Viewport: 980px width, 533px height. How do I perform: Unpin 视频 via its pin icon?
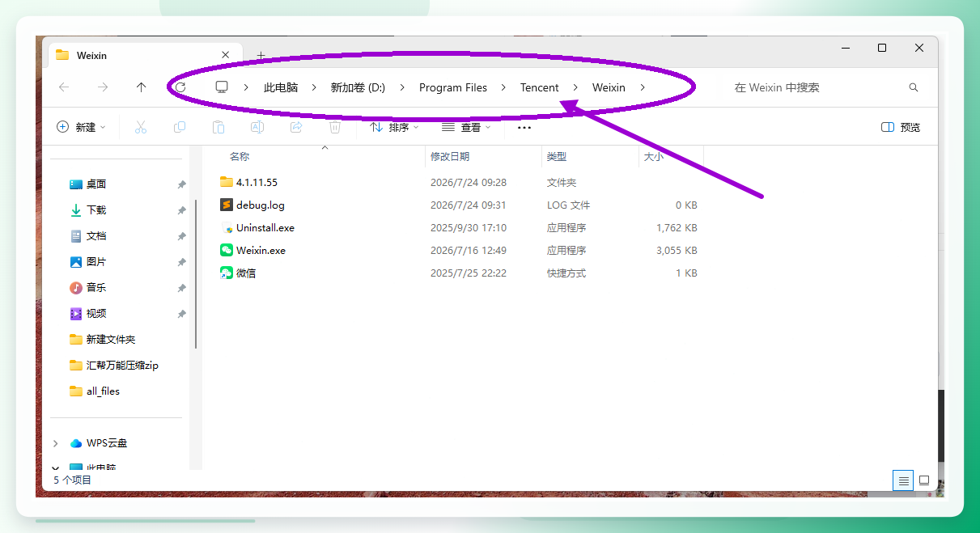pyautogui.click(x=182, y=314)
